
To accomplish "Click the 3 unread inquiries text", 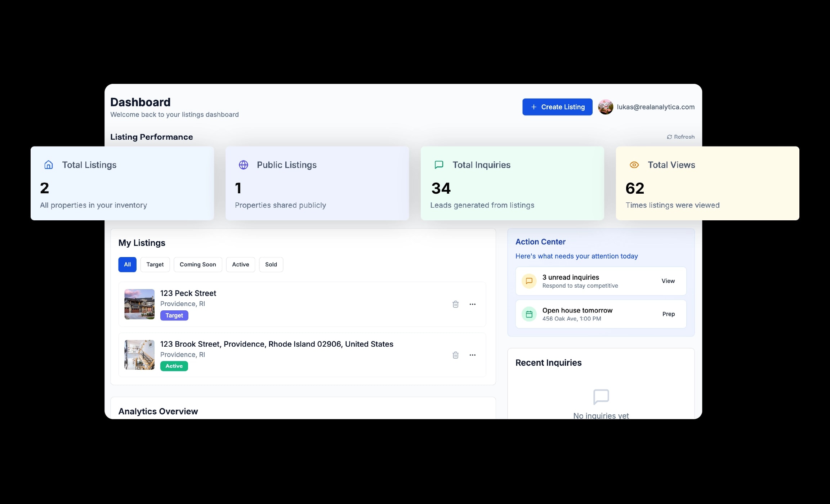I will click(x=571, y=277).
